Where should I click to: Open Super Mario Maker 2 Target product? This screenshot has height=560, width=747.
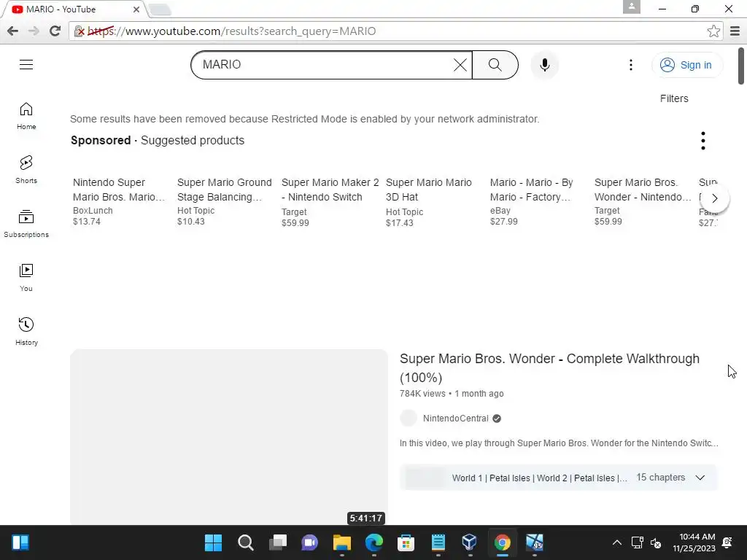click(330, 203)
